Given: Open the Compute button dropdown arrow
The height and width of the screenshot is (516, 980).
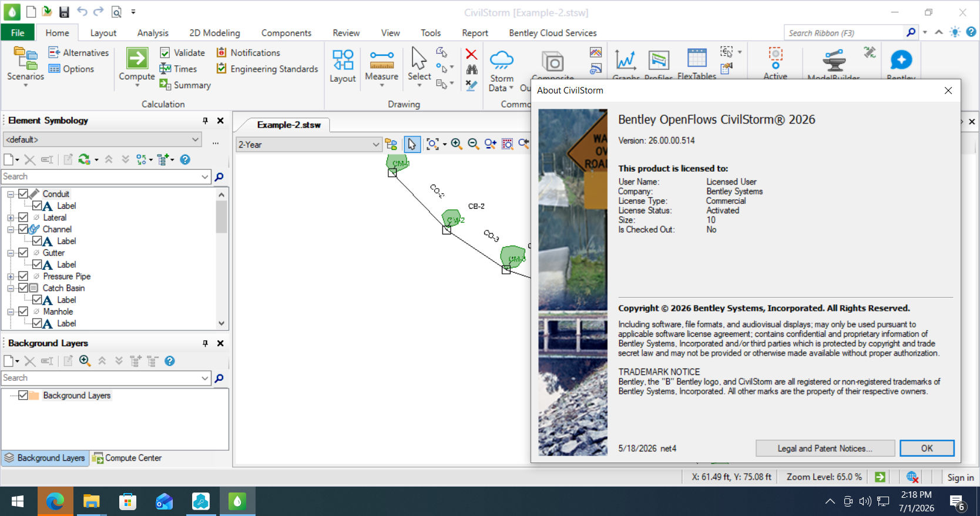Looking at the screenshot, I should 137,86.
